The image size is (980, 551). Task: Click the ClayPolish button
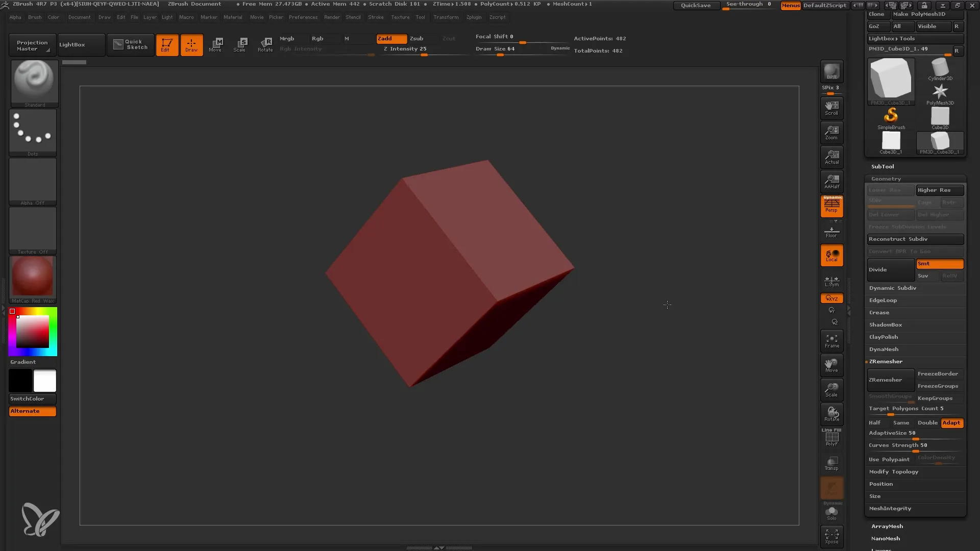coord(884,336)
